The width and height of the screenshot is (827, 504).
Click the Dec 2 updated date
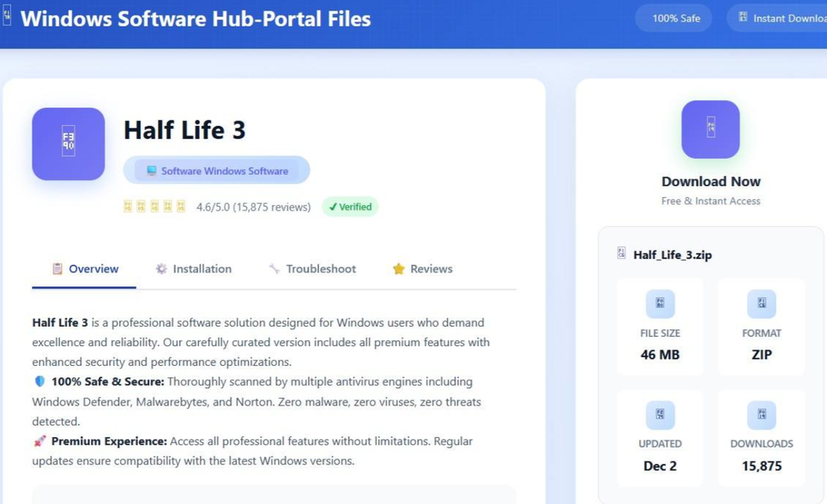(x=660, y=466)
